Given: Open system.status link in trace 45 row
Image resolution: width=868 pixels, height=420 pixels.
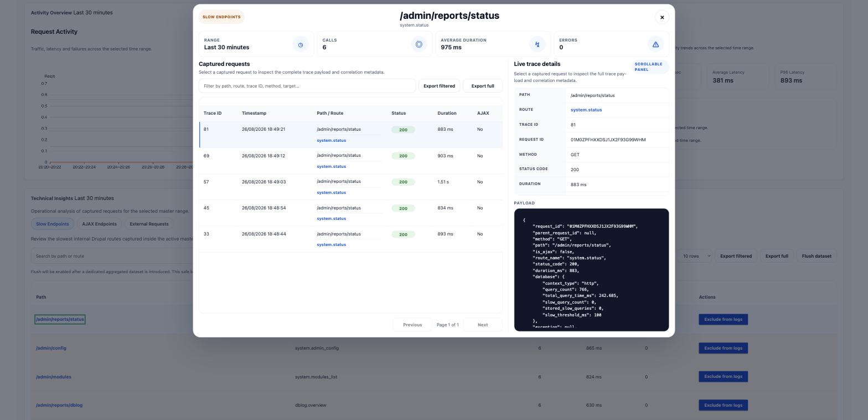Looking at the screenshot, I should [331, 218].
